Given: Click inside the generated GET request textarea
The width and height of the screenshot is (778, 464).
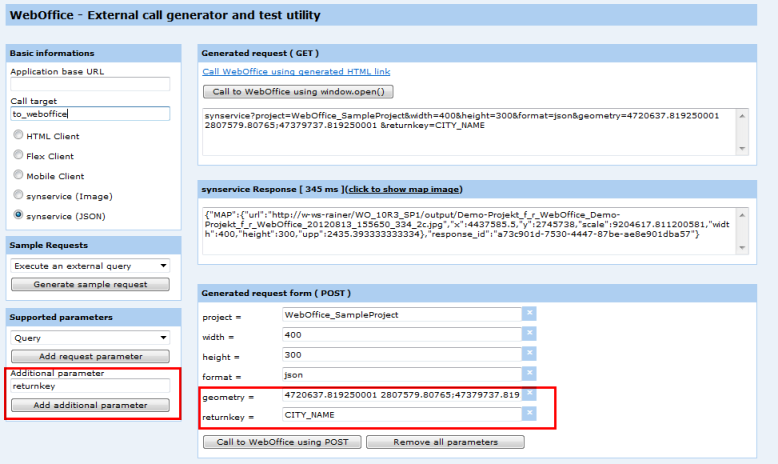Looking at the screenshot, I should (x=470, y=132).
